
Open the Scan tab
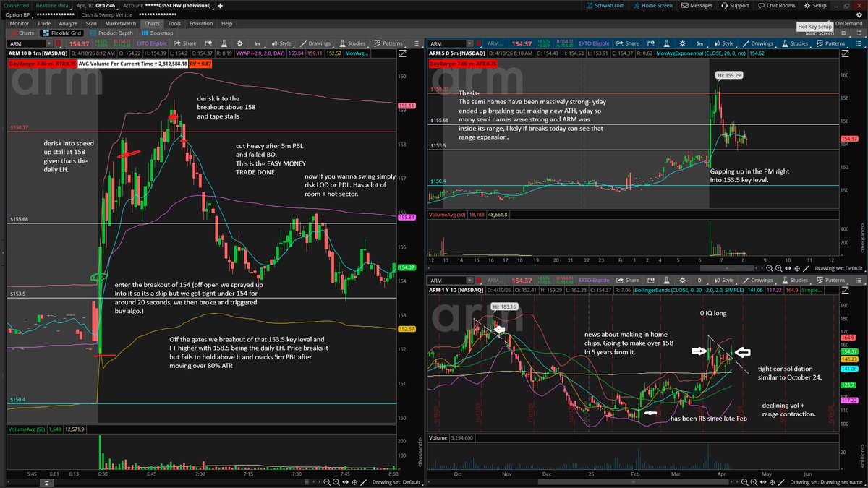(x=91, y=24)
